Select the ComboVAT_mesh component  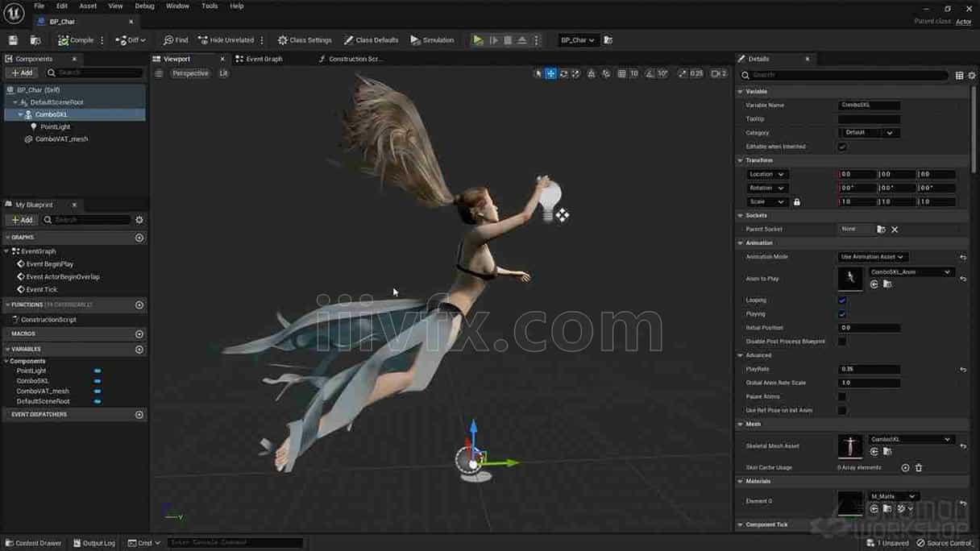pyautogui.click(x=61, y=139)
